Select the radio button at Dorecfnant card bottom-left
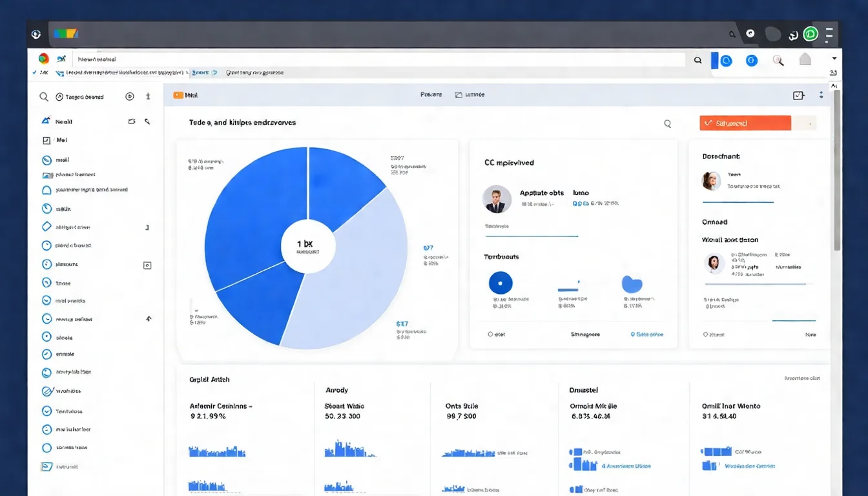The height and width of the screenshot is (496, 868). 705,335
